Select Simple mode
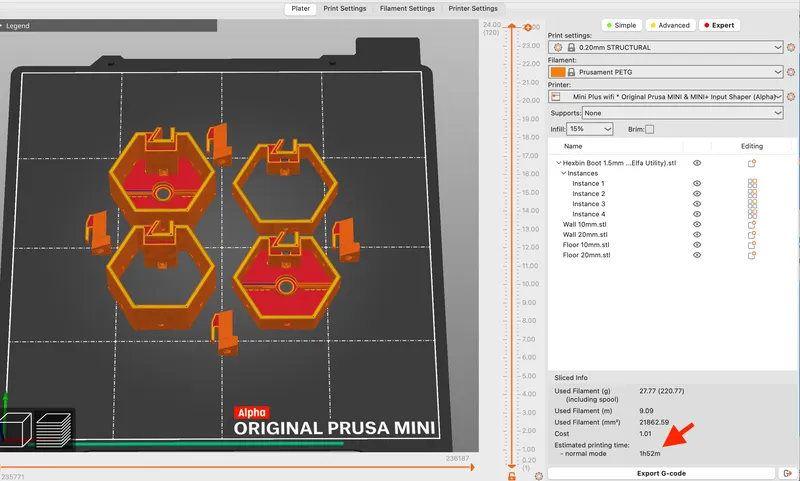This screenshot has width=800, height=481. 621,25
